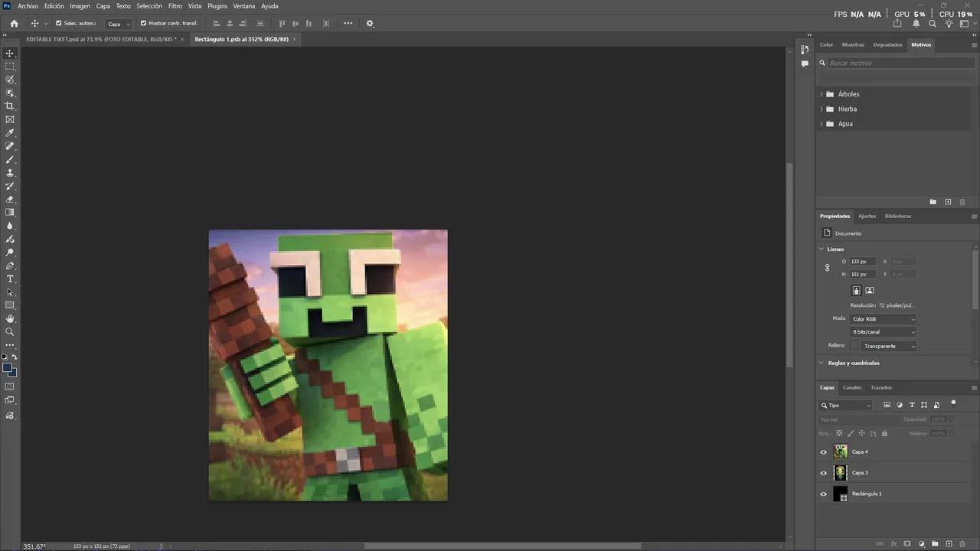
Task: Click the Relleno color swatch
Action: click(x=854, y=346)
